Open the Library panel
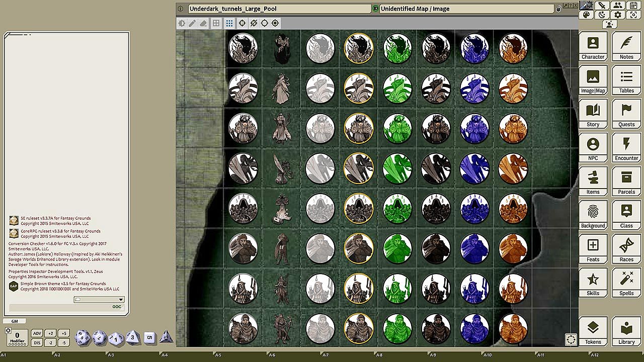Screen dimensions: 644x362 coord(626,331)
